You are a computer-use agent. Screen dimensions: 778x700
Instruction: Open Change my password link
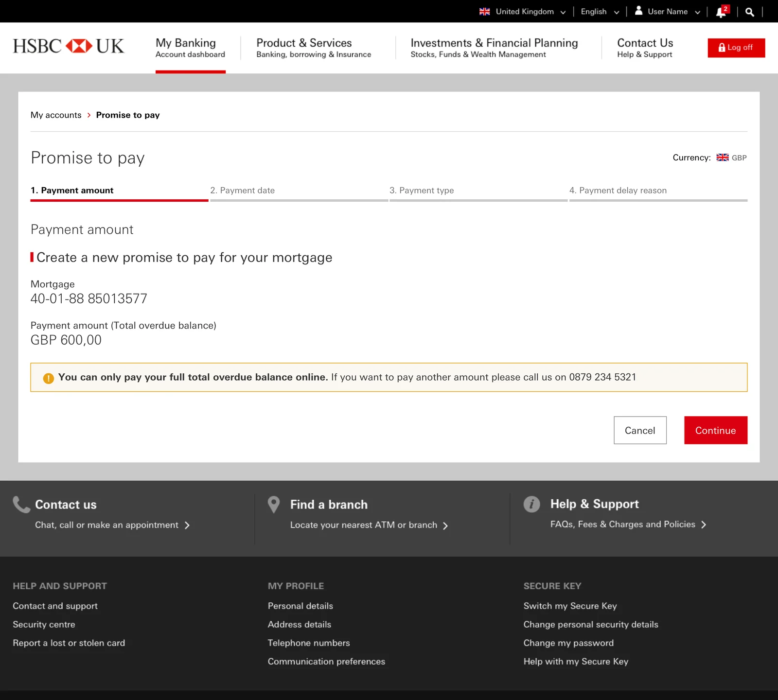coord(568,643)
